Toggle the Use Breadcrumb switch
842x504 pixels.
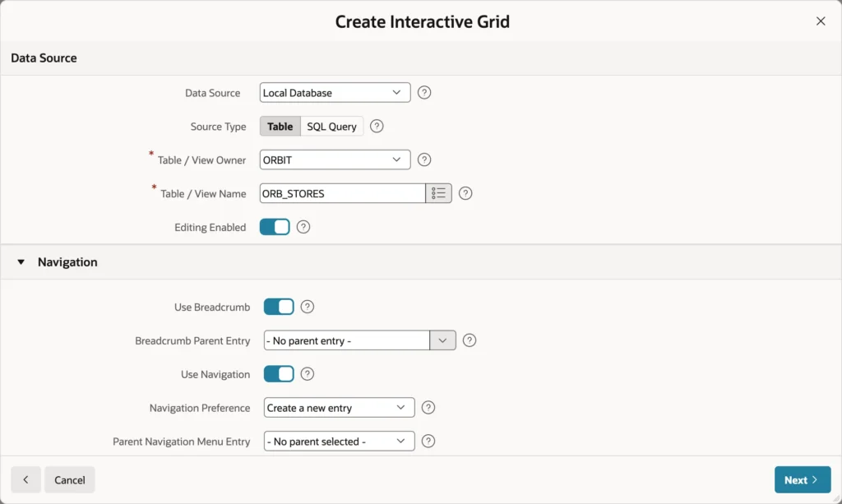[279, 307]
